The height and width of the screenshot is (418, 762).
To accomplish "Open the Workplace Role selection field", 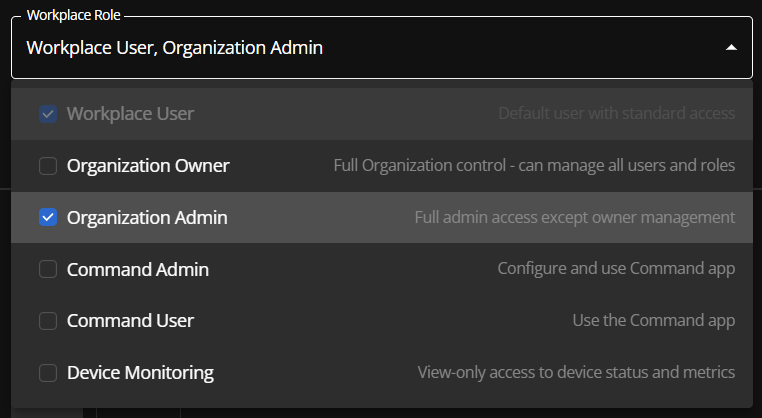I will (x=381, y=48).
